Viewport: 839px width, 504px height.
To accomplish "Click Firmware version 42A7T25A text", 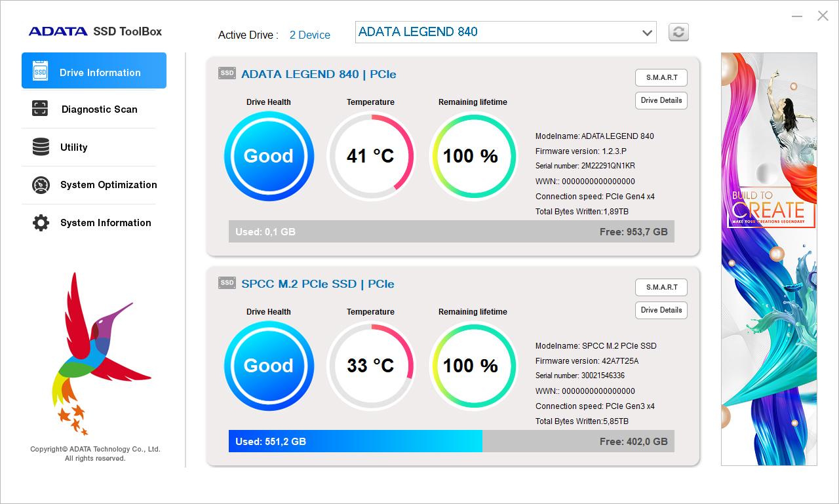I will click(x=587, y=361).
